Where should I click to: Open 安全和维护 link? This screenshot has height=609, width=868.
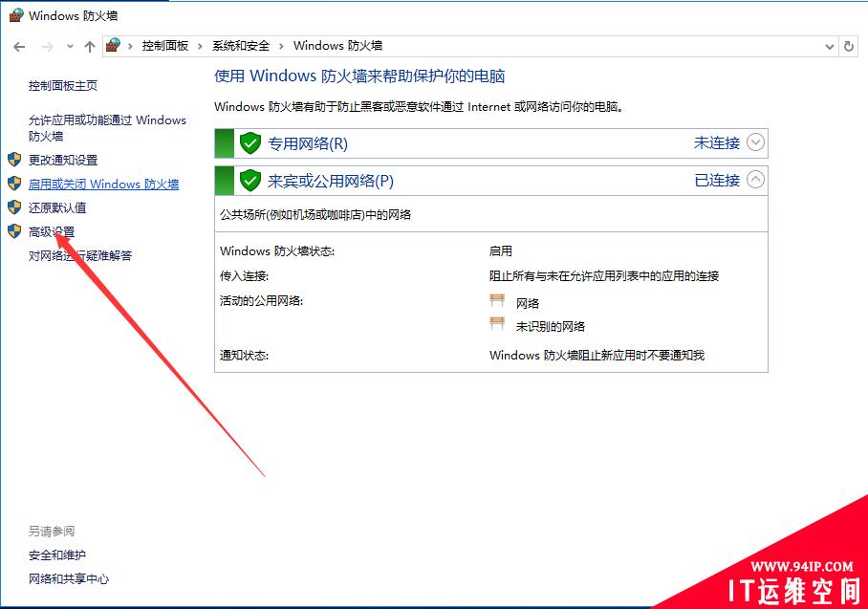57,555
